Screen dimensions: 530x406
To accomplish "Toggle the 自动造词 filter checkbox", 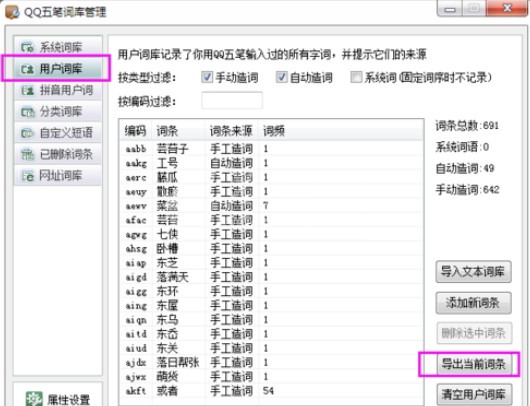I will (x=281, y=77).
